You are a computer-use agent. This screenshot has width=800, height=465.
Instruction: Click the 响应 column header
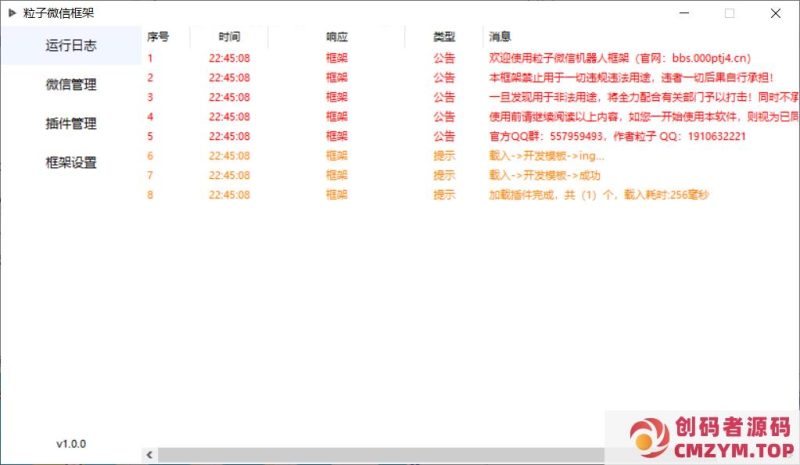coord(337,37)
